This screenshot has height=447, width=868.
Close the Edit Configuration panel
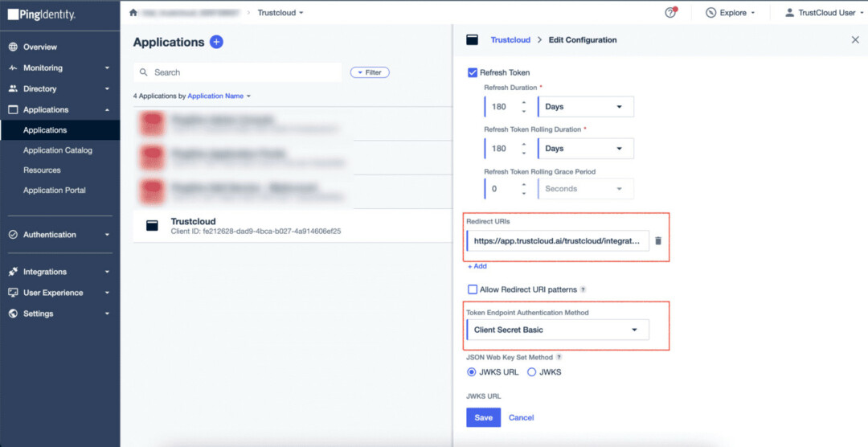(x=855, y=40)
